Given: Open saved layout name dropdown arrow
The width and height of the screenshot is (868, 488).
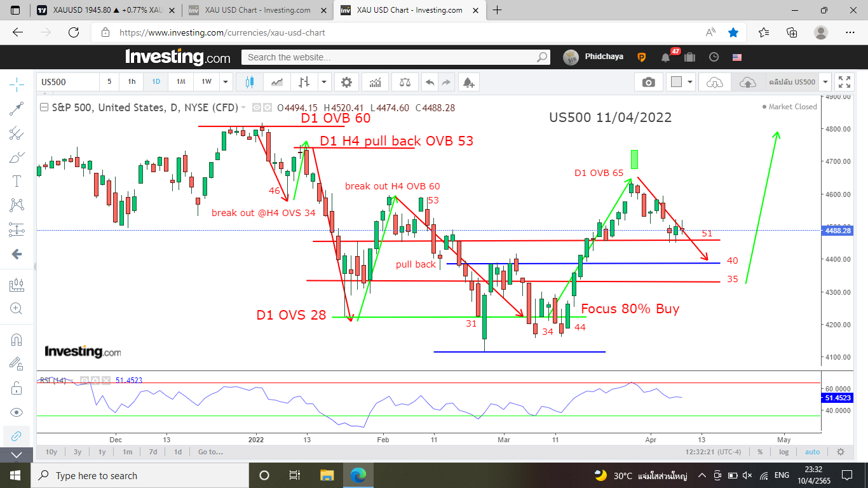Looking at the screenshot, I should pyautogui.click(x=825, y=82).
